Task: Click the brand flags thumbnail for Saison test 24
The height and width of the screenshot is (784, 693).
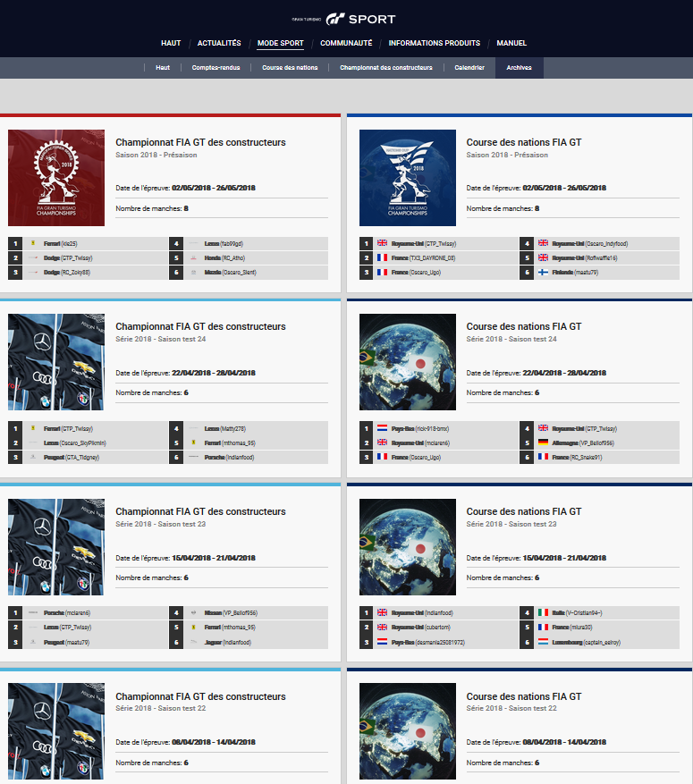Action: (56, 362)
